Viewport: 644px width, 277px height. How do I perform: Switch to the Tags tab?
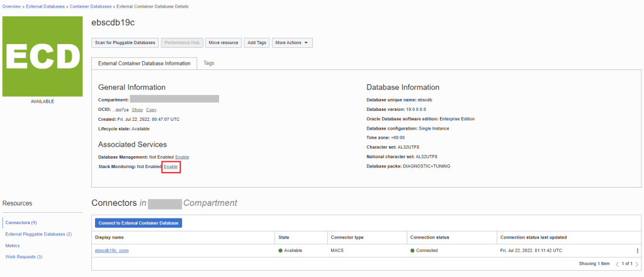pyautogui.click(x=209, y=63)
